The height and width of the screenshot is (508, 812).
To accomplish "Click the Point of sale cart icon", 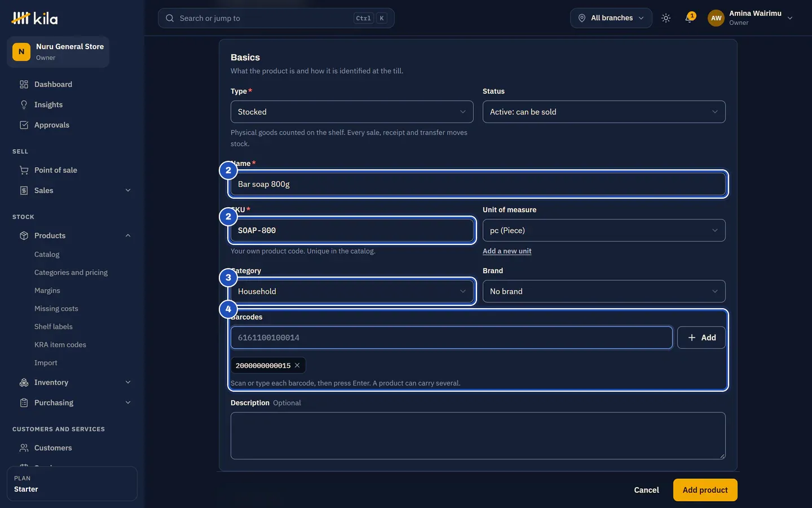I will pos(24,170).
